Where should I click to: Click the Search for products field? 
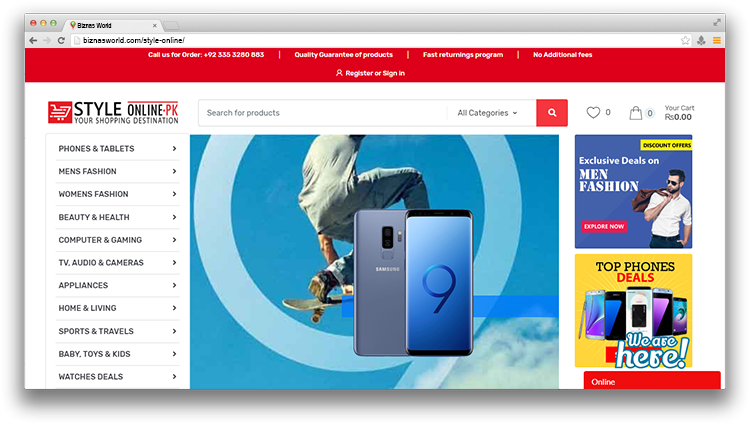pos(322,113)
